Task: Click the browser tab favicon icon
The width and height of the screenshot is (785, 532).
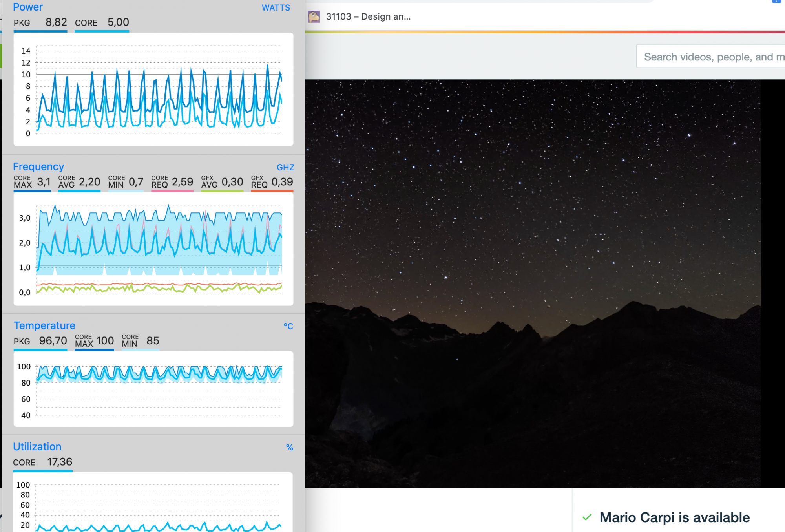Action: tap(314, 17)
